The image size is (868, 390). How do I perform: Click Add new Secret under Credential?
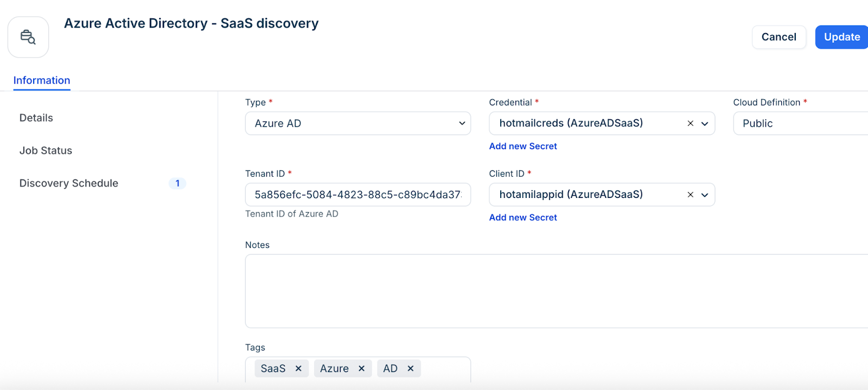pos(523,146)
